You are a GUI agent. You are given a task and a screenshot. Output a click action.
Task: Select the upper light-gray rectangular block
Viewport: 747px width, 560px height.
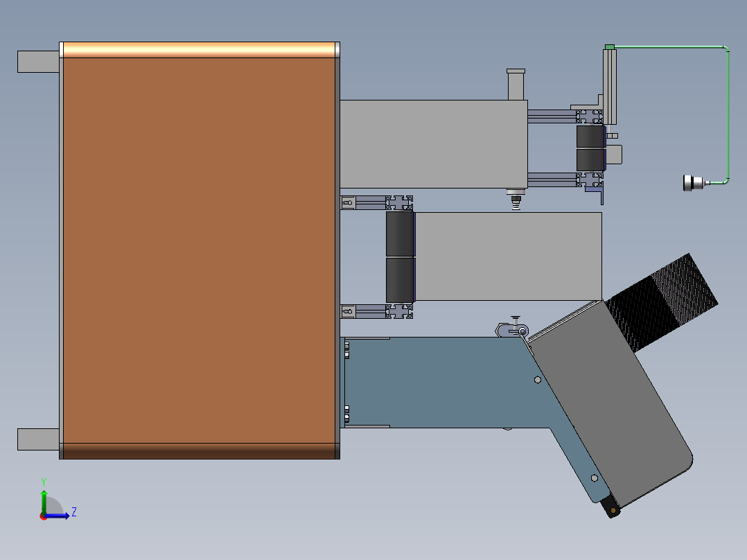(434, 144)
